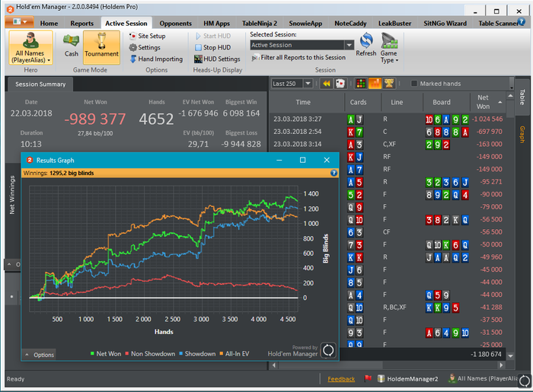Image resolution: width=533 pixels, height=392 pixels.
Task: Open the Table side tab
Action: (x=522, y=97)
